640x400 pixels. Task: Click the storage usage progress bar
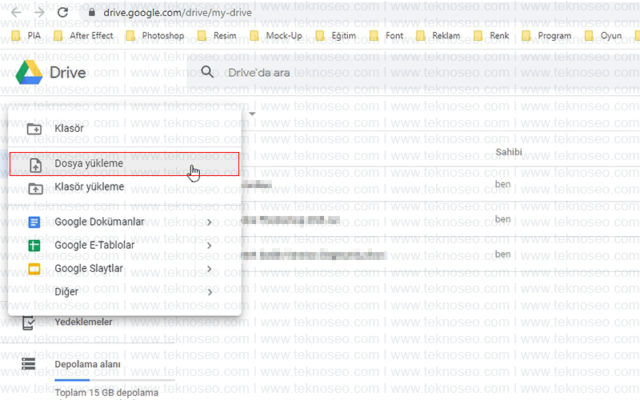(x=115, y=380)
